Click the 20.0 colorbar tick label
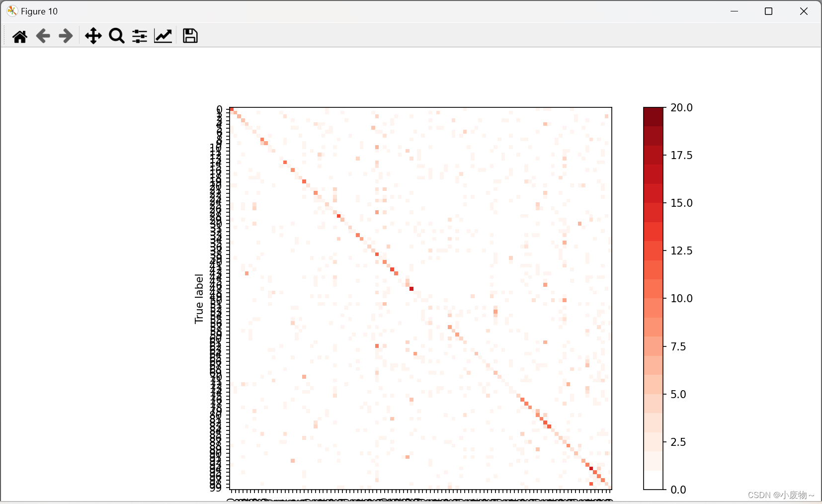 tap(681, 107)
